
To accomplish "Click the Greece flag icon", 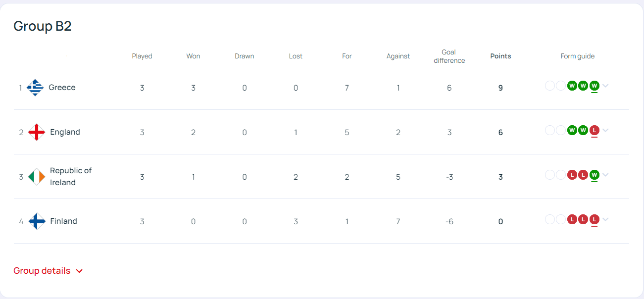I will click(35, 88).
